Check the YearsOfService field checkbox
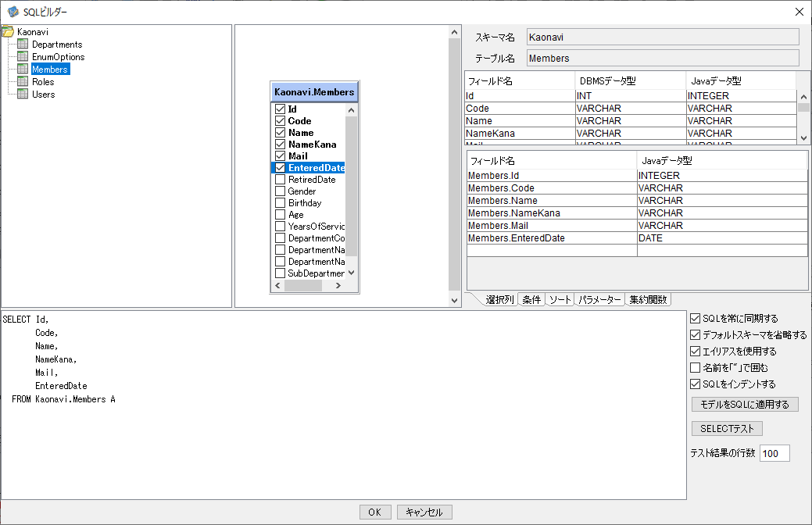This screenshot has height=525, width=812. pos(280,227)
